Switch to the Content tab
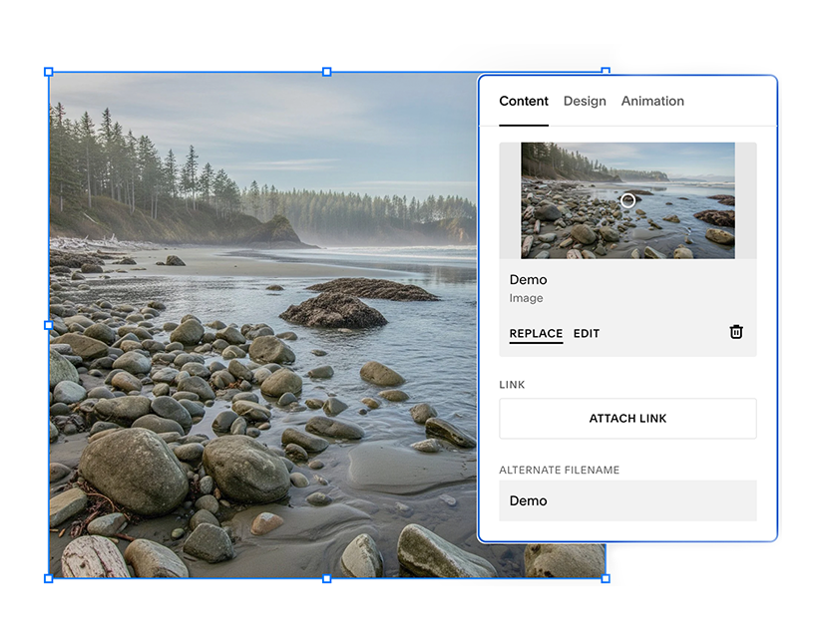Screen dimensions: 821x644 click(x=524, y=101)
